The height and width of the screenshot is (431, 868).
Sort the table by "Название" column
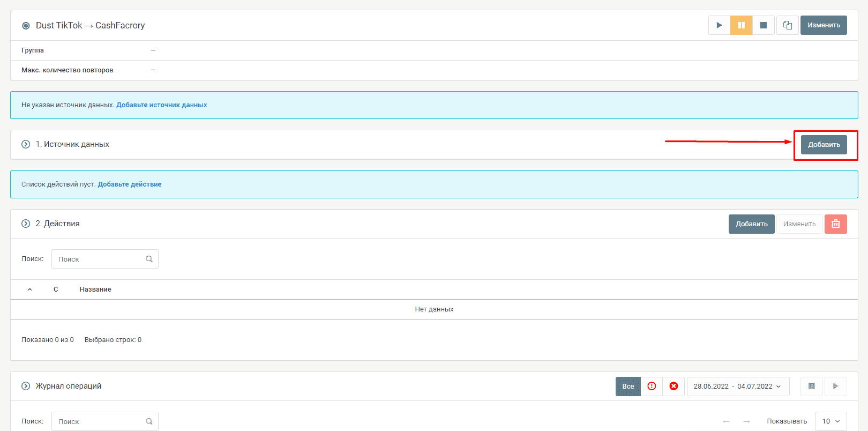95,289
